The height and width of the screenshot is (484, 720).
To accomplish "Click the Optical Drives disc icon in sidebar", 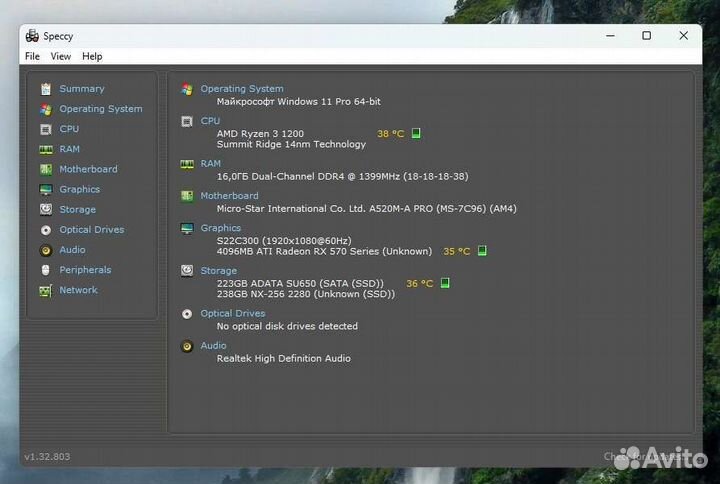I will coord(46,230).
